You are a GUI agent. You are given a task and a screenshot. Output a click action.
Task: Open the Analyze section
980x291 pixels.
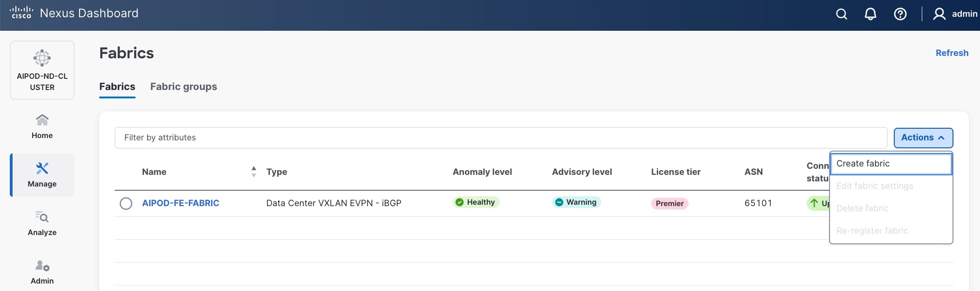pos(42,223)
